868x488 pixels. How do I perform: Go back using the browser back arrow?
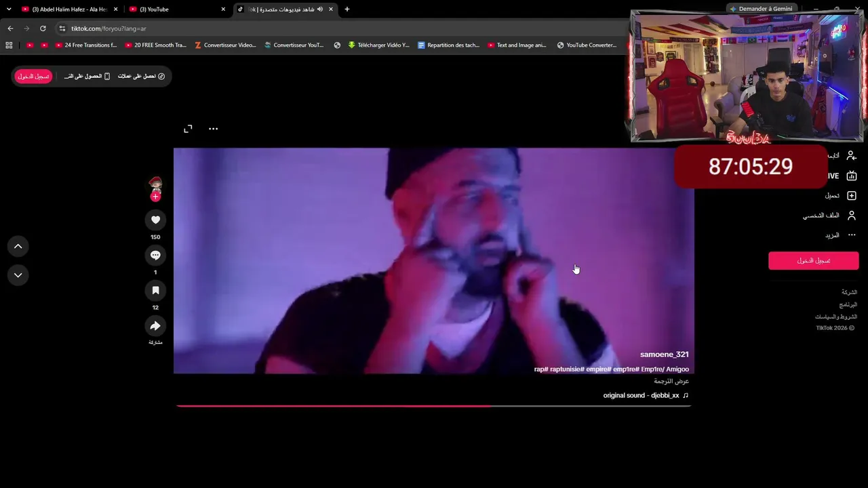pos(10,28)
